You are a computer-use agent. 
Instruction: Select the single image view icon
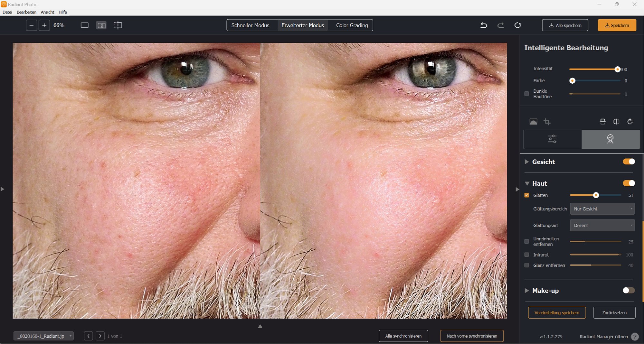point(84,25)
